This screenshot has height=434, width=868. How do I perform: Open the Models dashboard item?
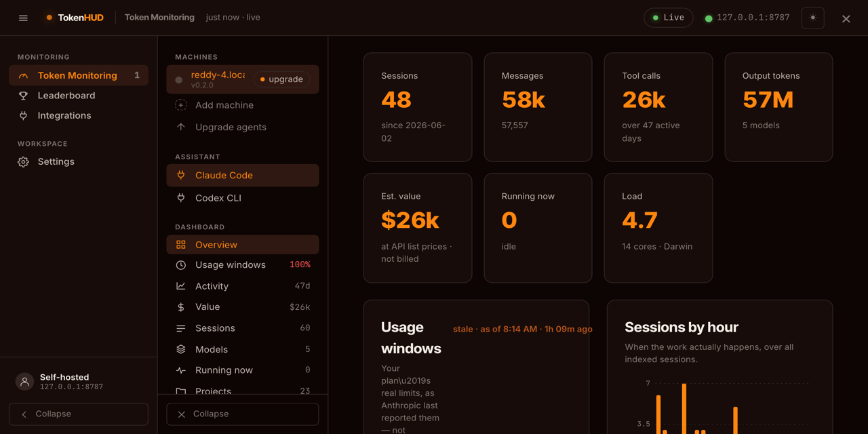242,349
